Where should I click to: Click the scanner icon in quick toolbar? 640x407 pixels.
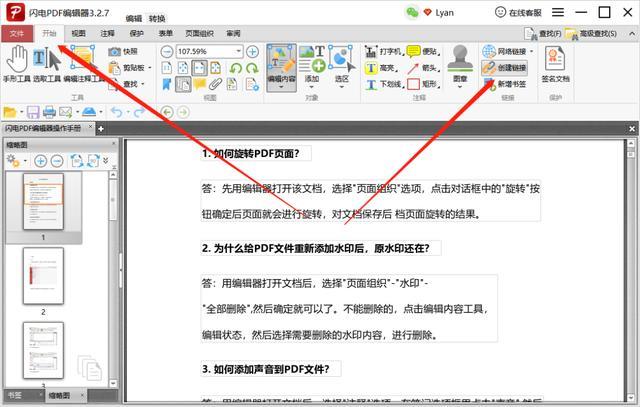[89, 111]
